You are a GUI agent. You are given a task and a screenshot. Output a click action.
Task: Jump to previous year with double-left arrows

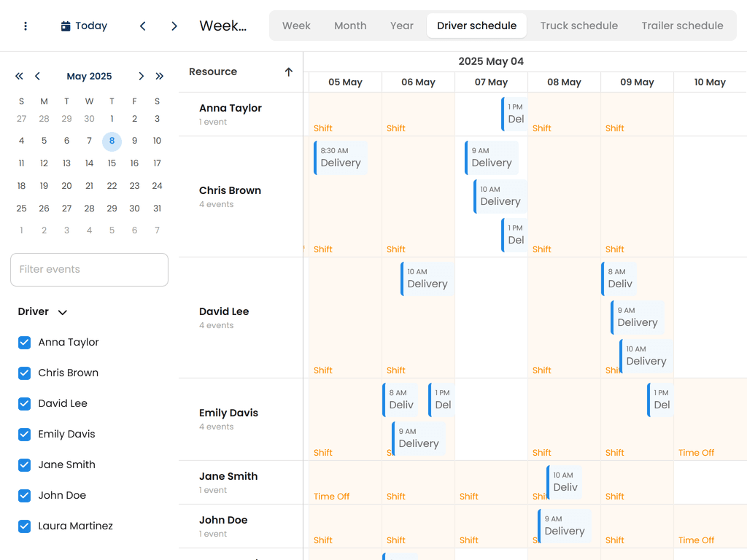pyautogui.click(x=19, y=76)
